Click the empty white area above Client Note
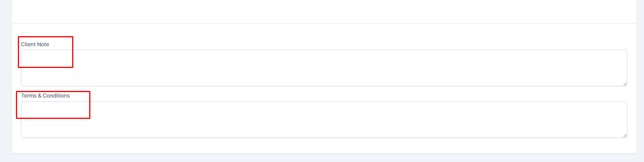The width and height of the screenshot is (644, 162). coord(324,12)
